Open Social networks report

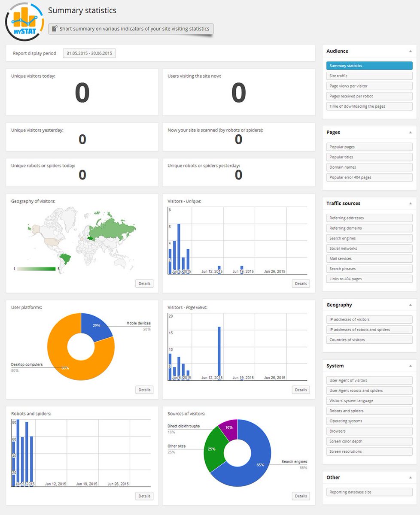[369, 248]
